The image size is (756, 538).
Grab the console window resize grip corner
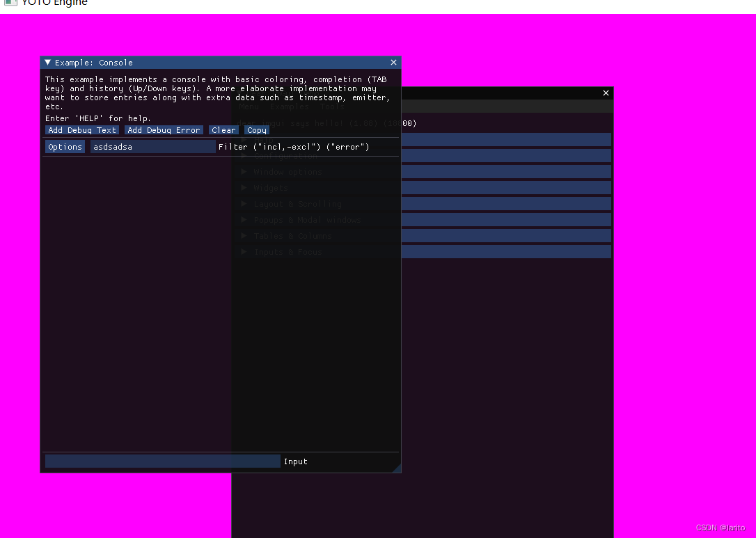point(396,468)
